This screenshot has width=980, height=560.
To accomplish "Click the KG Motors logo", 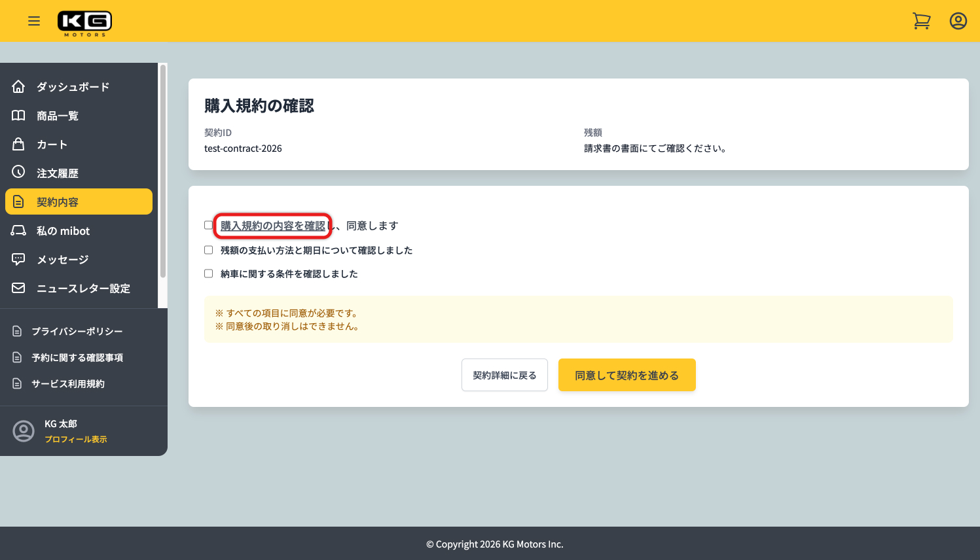I will [84, 20].
